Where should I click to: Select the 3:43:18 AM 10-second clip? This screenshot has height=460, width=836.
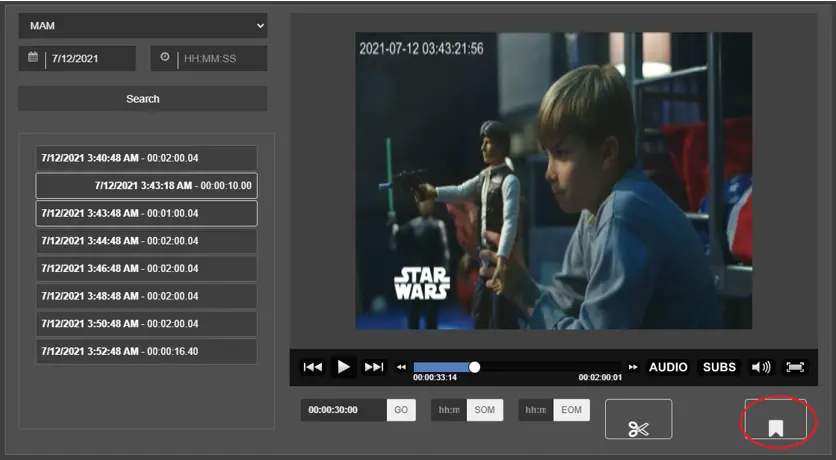tap(146, 186)
